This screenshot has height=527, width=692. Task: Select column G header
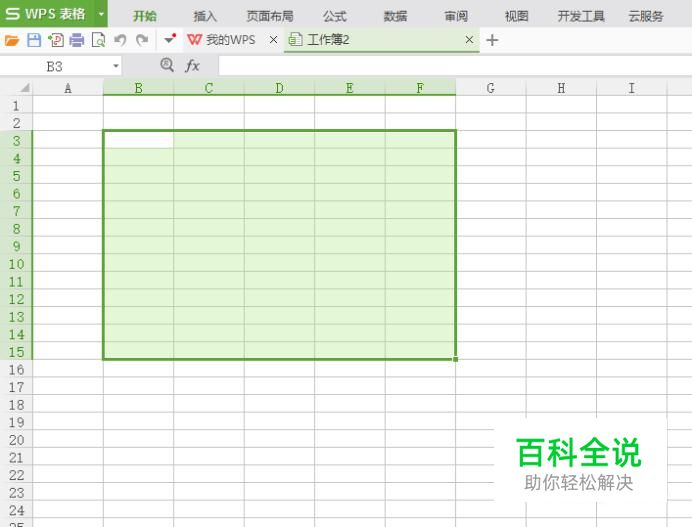[491, 88]
